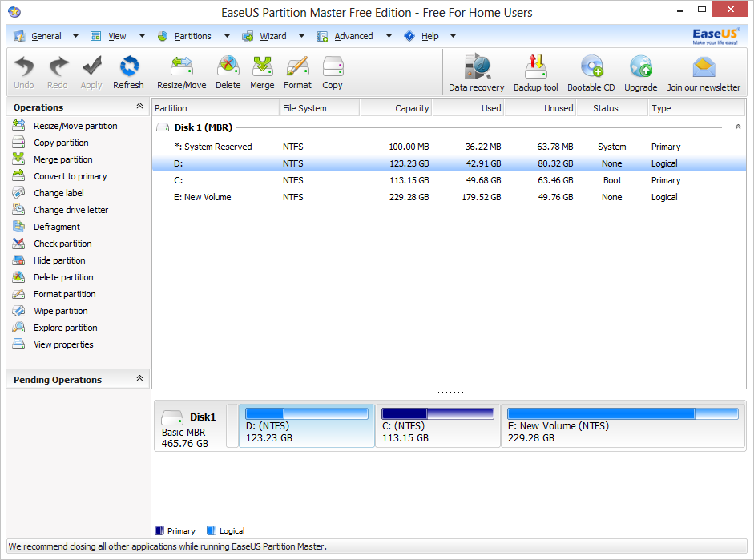This screenshot has width=754, height=560.
Task: Open the Partitions menu dropdown arrow
Action: coord(227,36)
